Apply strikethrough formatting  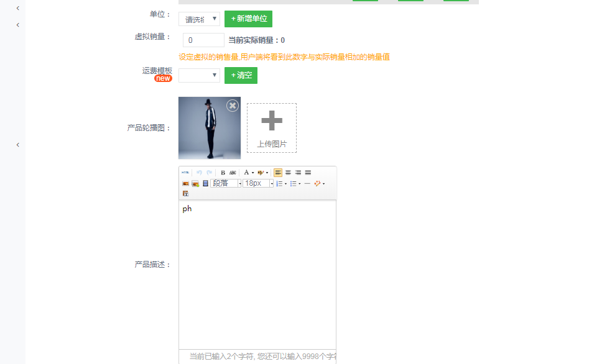pyautogui.click(x=233, y=173)
